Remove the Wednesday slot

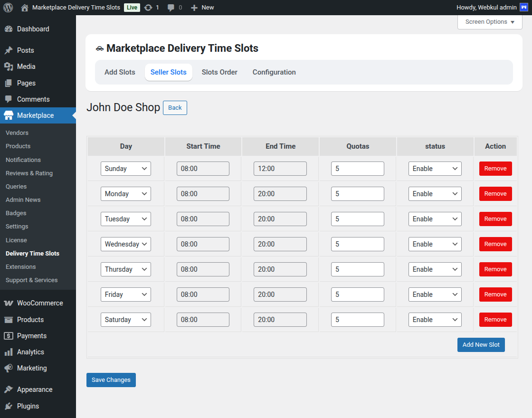coord(495,244)
